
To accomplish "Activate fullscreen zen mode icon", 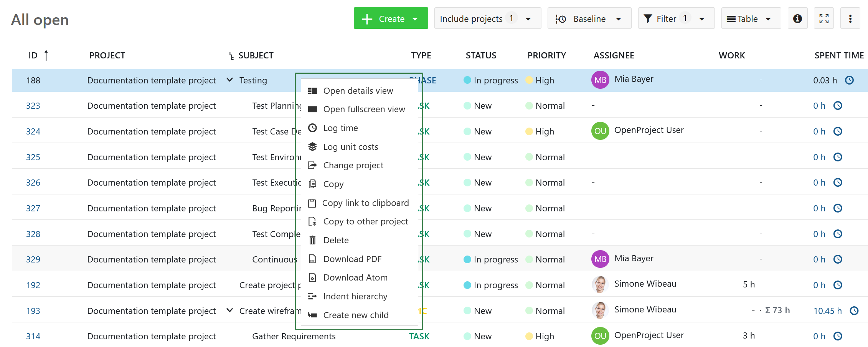I will (x=823, y=18).
